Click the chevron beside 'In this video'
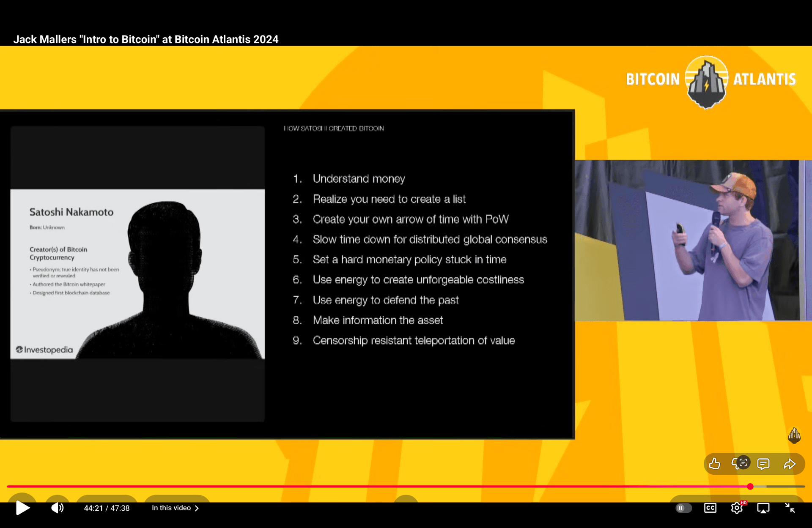 [197, 508]
